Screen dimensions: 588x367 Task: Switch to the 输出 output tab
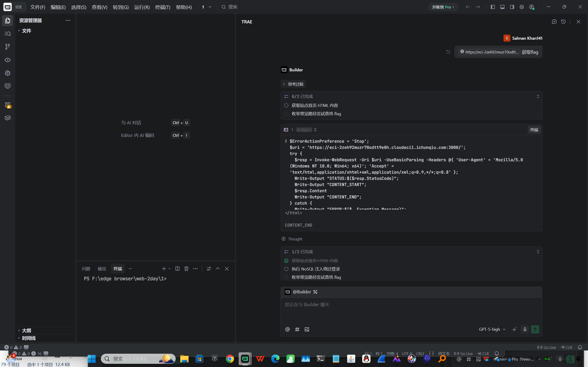tap(102, 268)
